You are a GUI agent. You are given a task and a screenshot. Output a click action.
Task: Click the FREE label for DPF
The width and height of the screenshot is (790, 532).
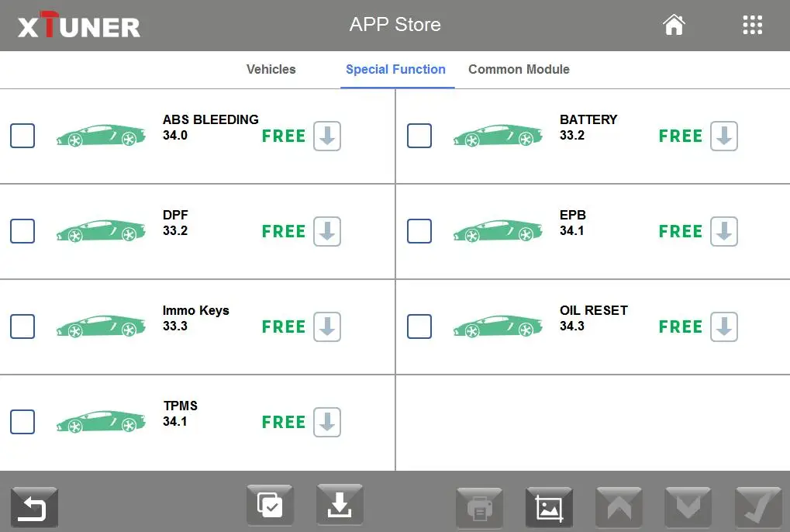coord(283,232)
